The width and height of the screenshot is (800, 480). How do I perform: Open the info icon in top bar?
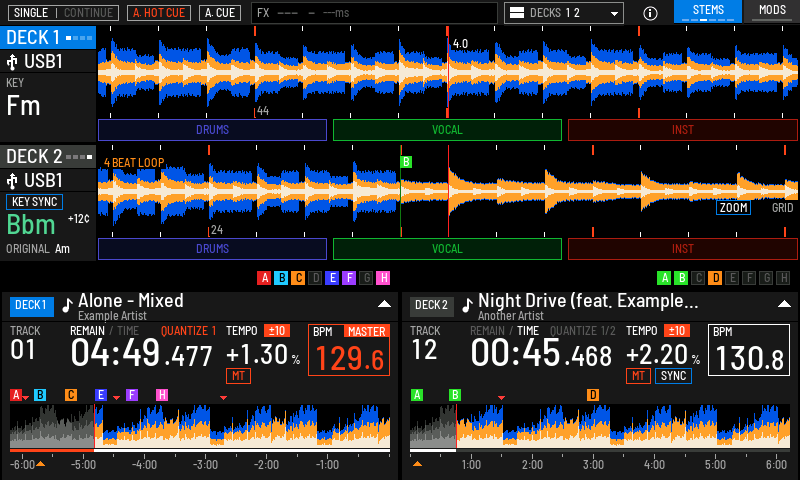(x=650, y=13)
